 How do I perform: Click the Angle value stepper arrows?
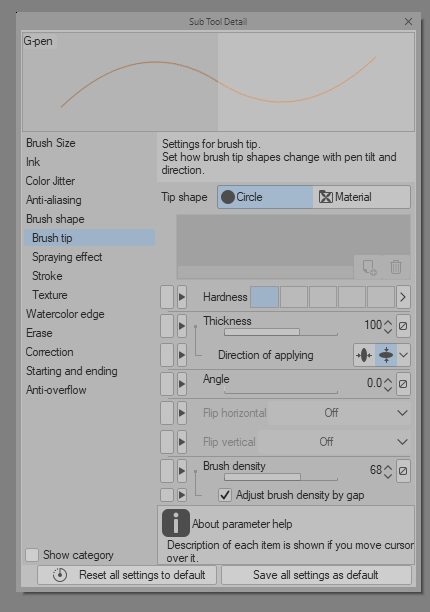[388, 384]
